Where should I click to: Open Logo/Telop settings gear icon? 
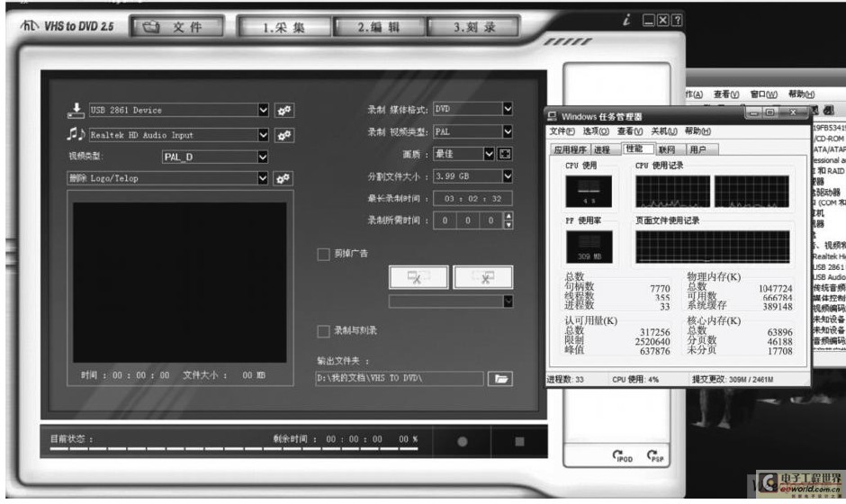click(283, 178)
